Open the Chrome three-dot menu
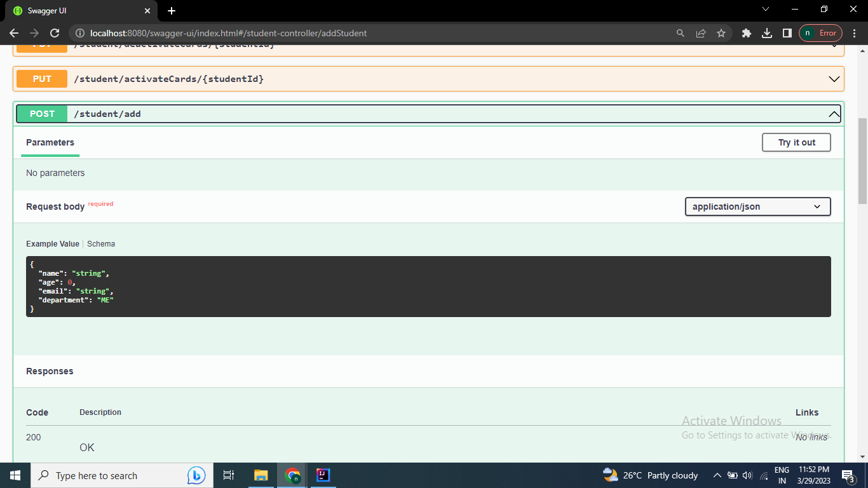The height and width of the screenshot is (488, 868). [x=854, y=33]
